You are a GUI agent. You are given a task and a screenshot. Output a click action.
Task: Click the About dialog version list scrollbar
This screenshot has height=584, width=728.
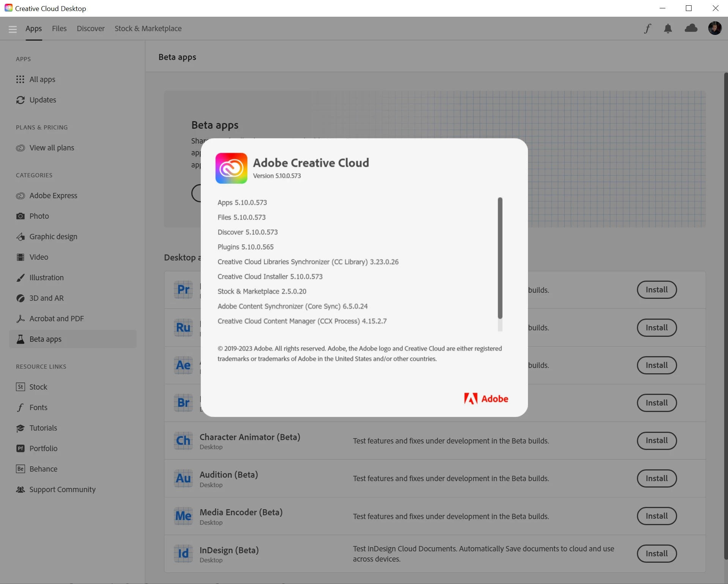point(500,258)
